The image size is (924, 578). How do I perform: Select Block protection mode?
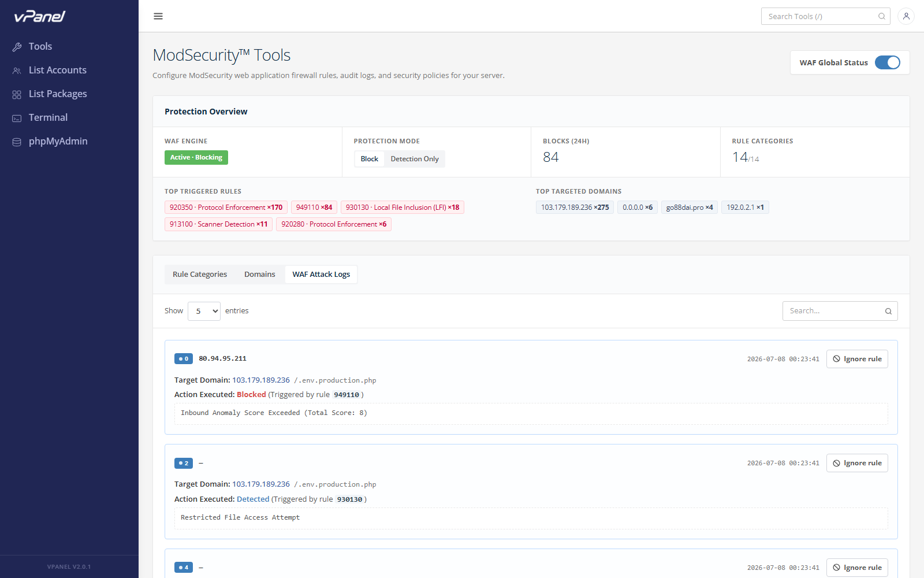pos(370,159)
